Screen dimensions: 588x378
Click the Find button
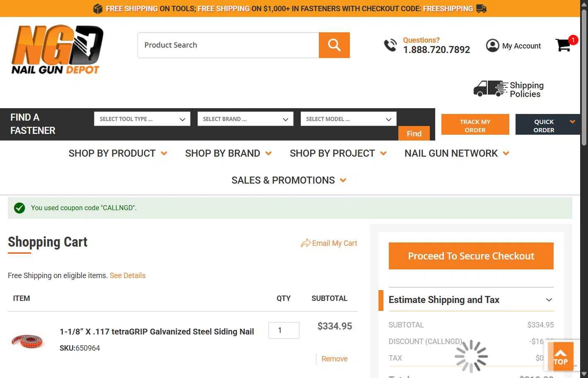[414, 133]
